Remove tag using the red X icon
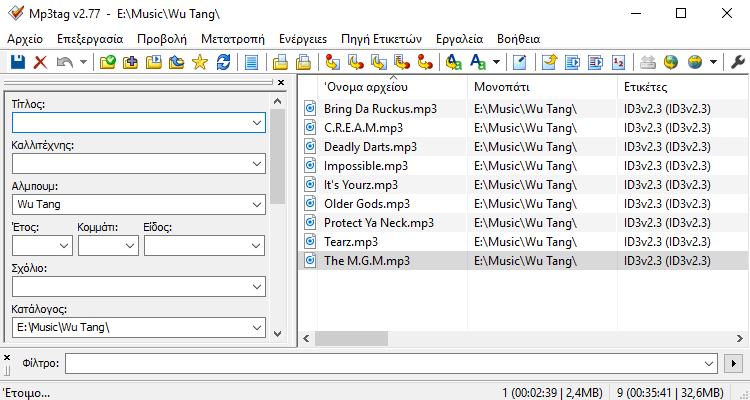Viewport: 750px width, 400px height. point(40,62)
